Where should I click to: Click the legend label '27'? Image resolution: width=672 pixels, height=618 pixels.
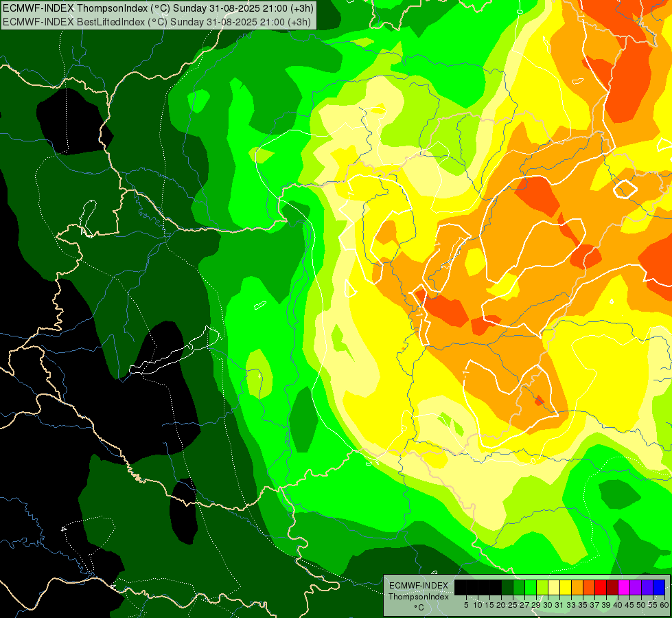(524, 605)
